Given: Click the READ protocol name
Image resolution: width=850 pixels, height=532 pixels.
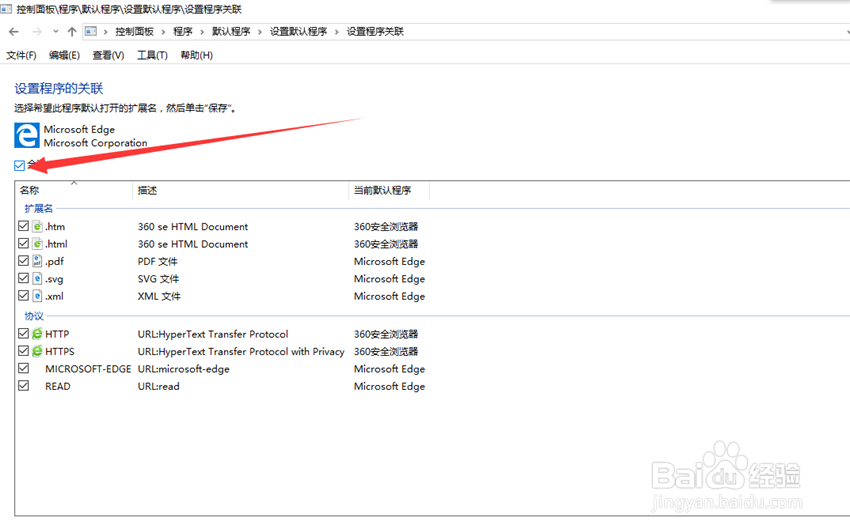Looking at the screenshot, I should 57,386.
